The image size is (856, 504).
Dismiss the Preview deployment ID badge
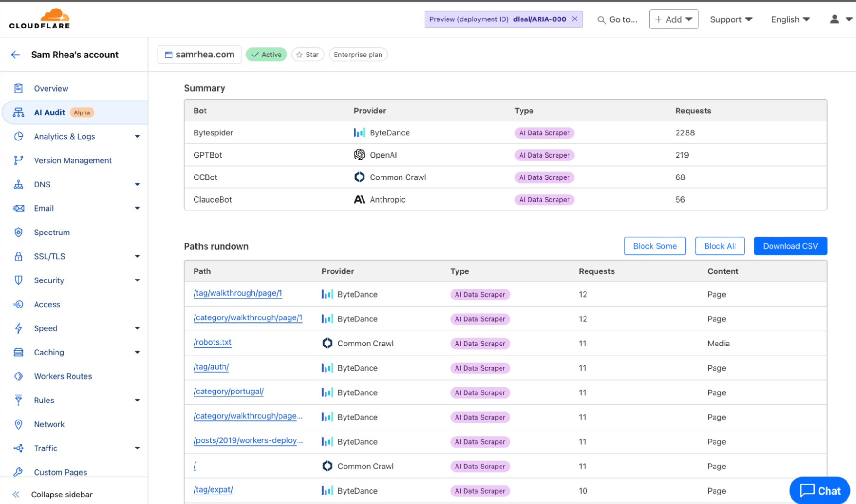[575, 19]
